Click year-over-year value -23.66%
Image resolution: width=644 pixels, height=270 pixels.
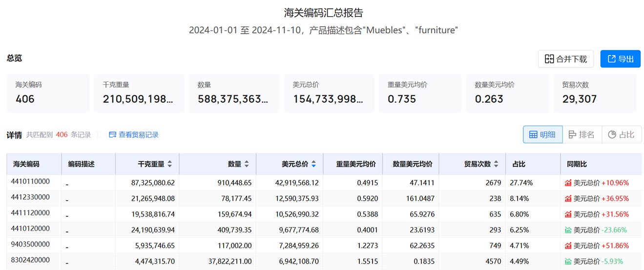pos(614,230)
